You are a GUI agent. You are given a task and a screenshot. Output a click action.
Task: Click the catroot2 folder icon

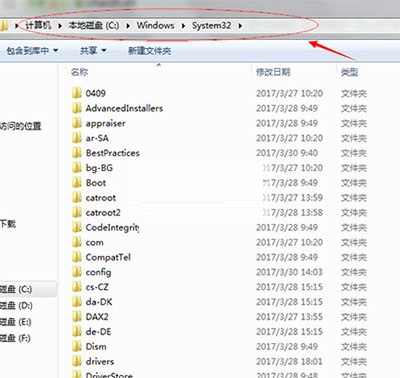click(77, 212)
